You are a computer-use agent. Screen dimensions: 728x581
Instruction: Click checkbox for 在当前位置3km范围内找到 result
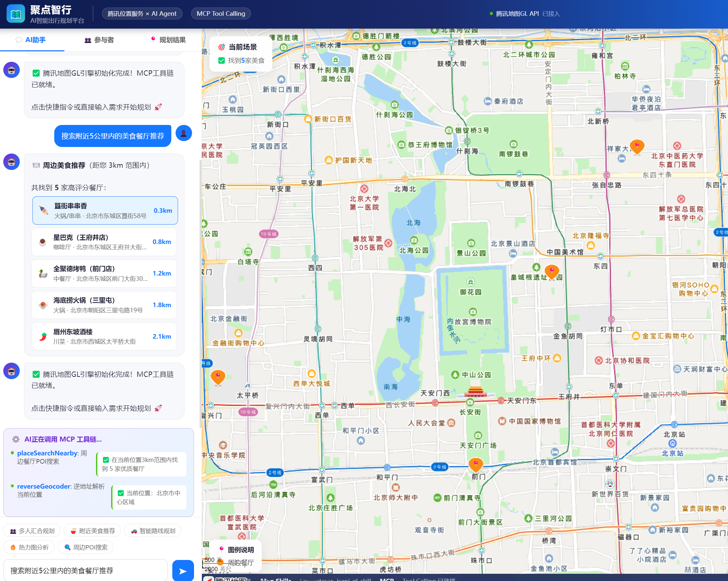(x=106, y=459)
